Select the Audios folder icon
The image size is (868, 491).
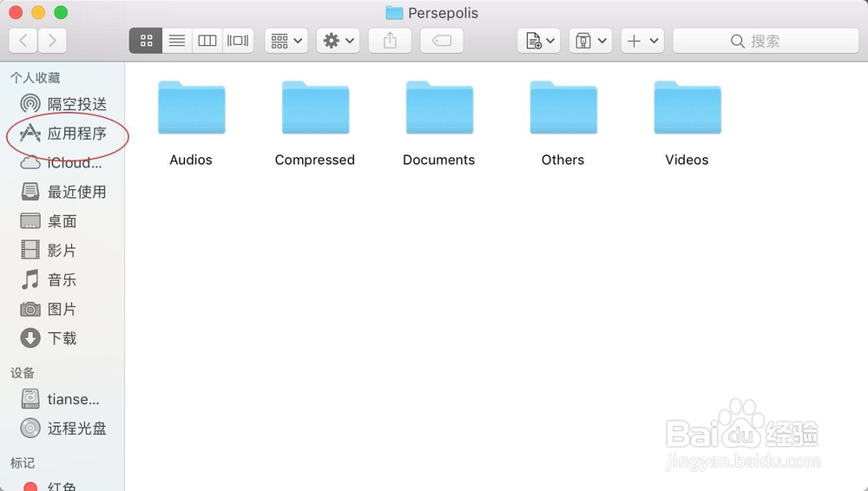[x=192, y=108]
